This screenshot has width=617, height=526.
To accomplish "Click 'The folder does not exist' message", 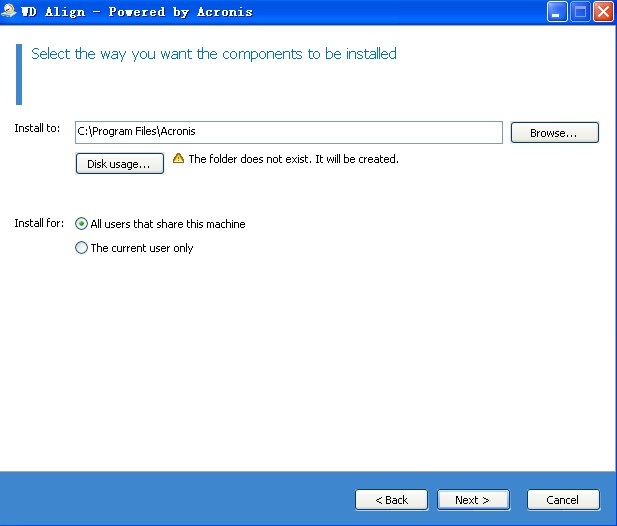I will click(x=294, y=159).
